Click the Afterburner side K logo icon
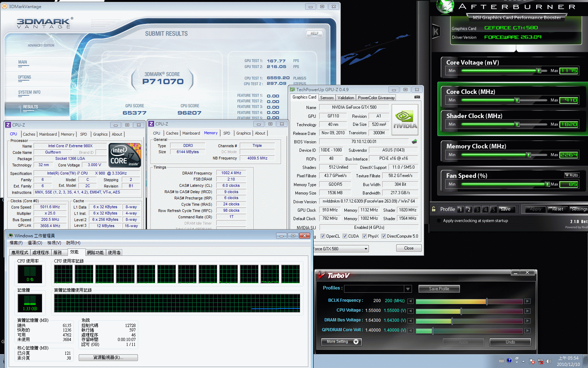 [x=436, y=32]
